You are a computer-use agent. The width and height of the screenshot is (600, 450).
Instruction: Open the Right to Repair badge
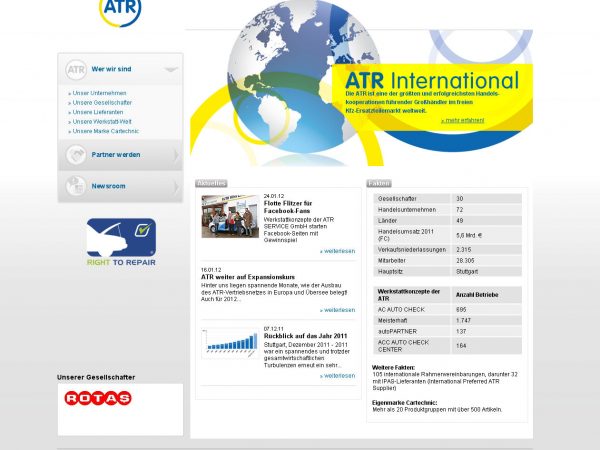121,242
